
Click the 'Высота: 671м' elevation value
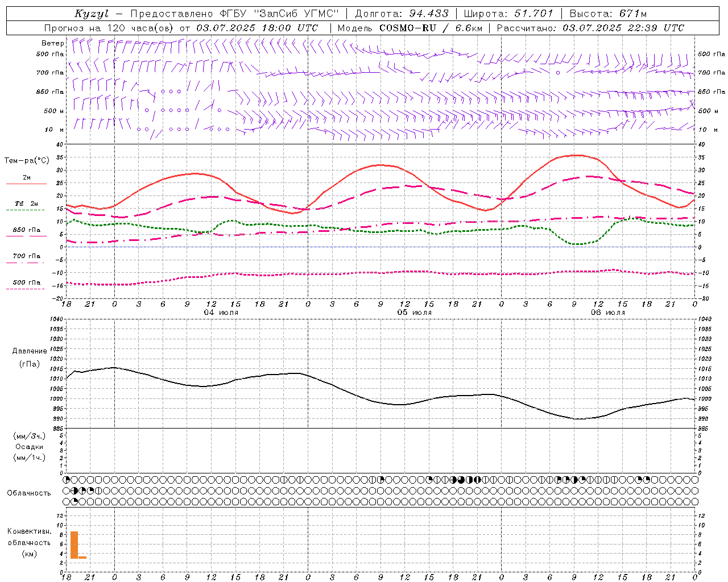pos(608,14)
